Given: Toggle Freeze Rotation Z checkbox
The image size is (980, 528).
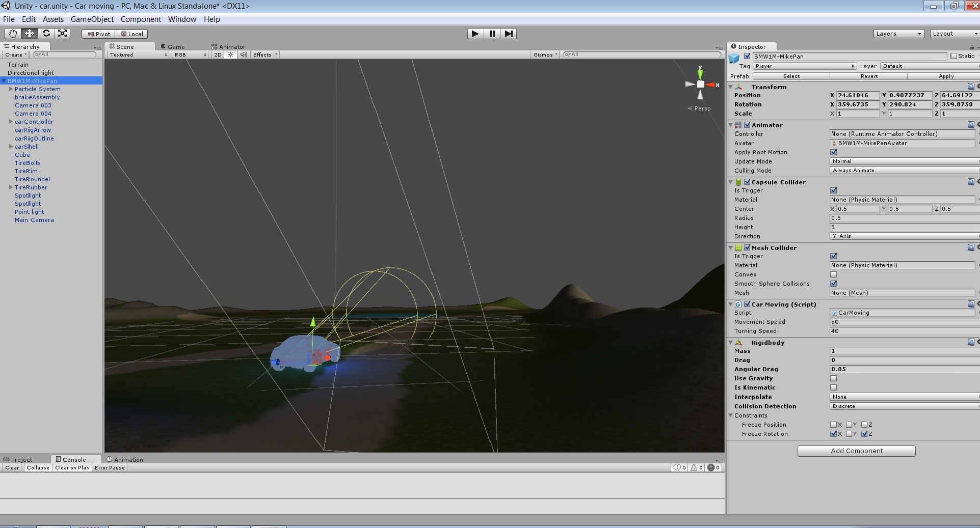Looking at the screenshot, I should pos(864,434).
